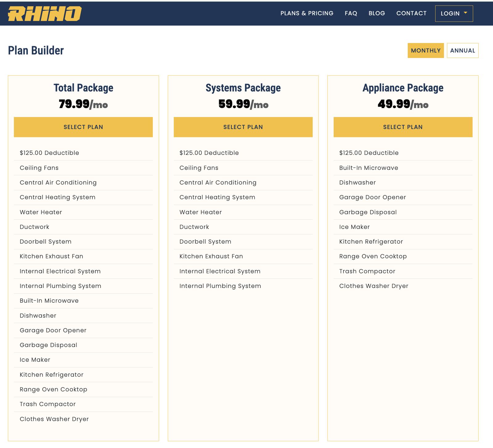Click Dishwasher in Appliance Package
This screenshot has width=493, height=448.
[403, 183]
